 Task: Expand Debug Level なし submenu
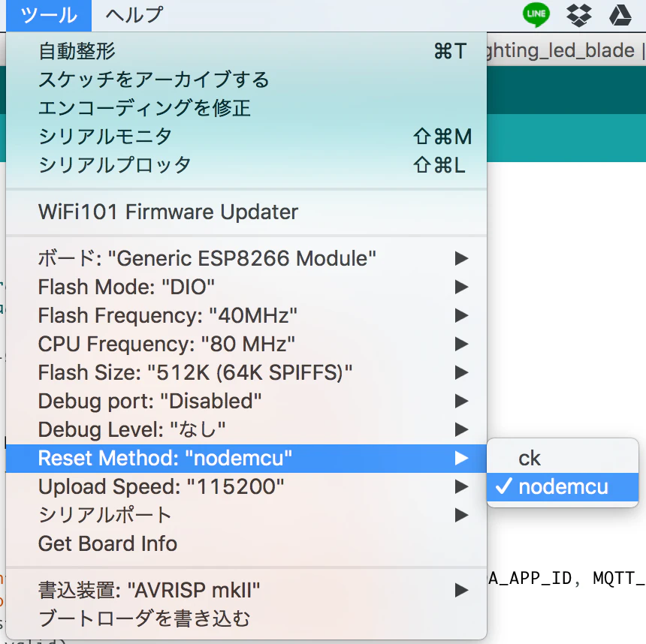coord(246,429)
